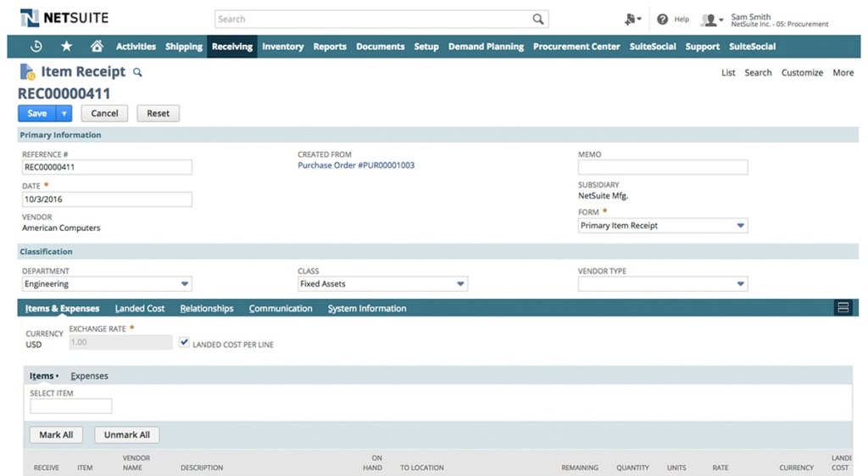The width and height of the screenshot is (868, 476).
Task: Click the Help link text
Action: click(x=682, y=20)
